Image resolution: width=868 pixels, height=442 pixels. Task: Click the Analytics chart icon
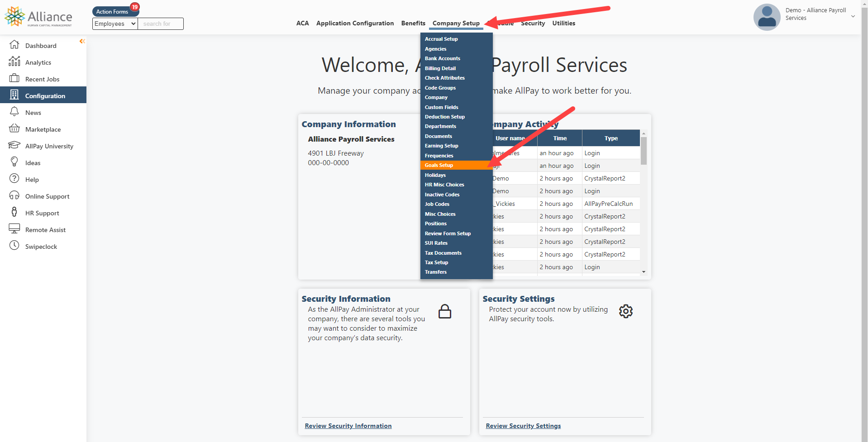point(14,62)
